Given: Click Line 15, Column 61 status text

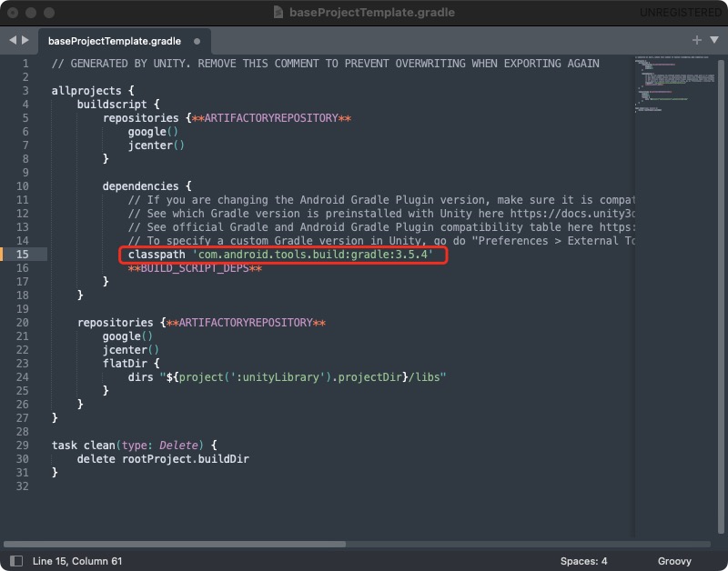Looking at the screenshot, I should (77, 561).
